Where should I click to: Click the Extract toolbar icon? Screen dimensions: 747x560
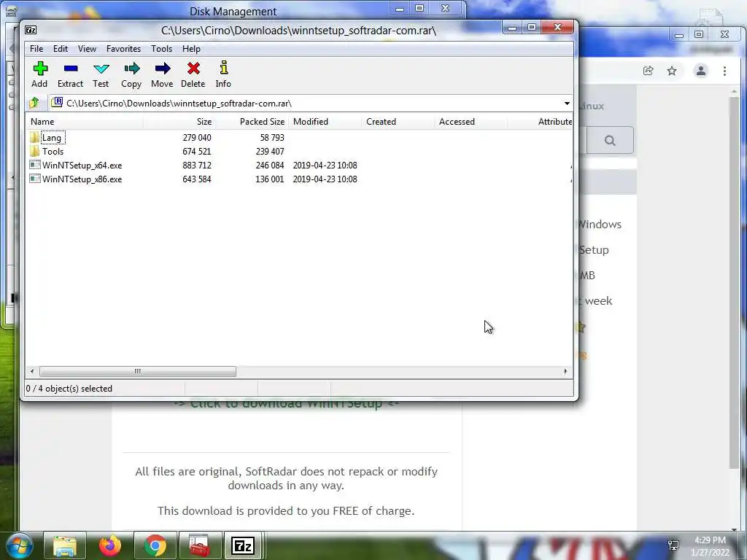pos(71,69)
